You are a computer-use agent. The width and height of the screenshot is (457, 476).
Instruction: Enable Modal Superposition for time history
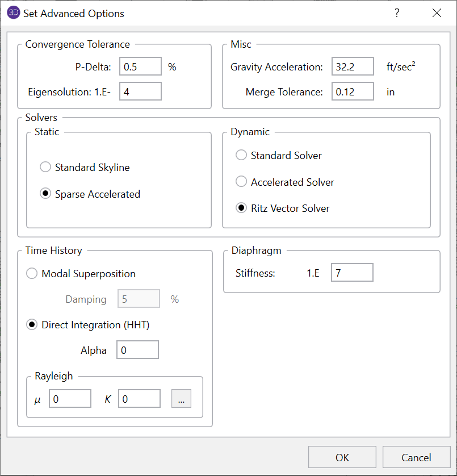click(32, 274)
